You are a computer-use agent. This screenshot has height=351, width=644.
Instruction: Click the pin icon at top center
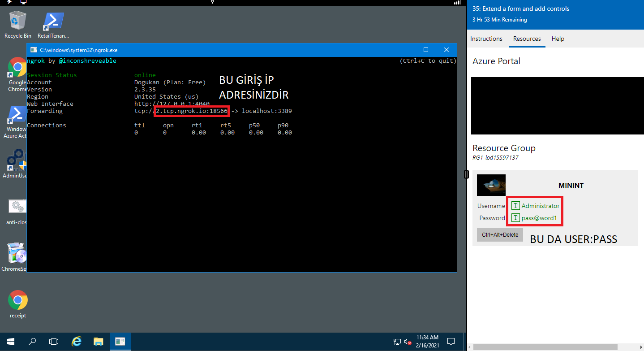pyautogui.click(x=213, y=2)
